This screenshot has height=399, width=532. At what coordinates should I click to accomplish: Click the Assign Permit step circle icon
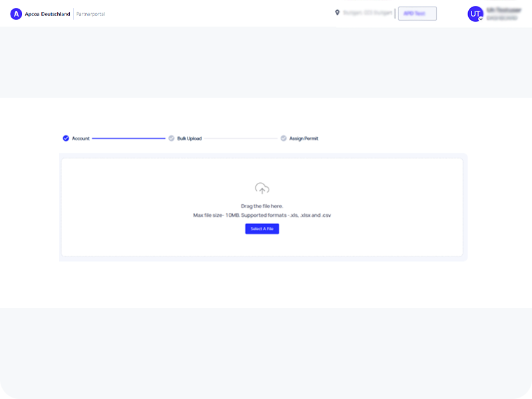click(283, 138)
